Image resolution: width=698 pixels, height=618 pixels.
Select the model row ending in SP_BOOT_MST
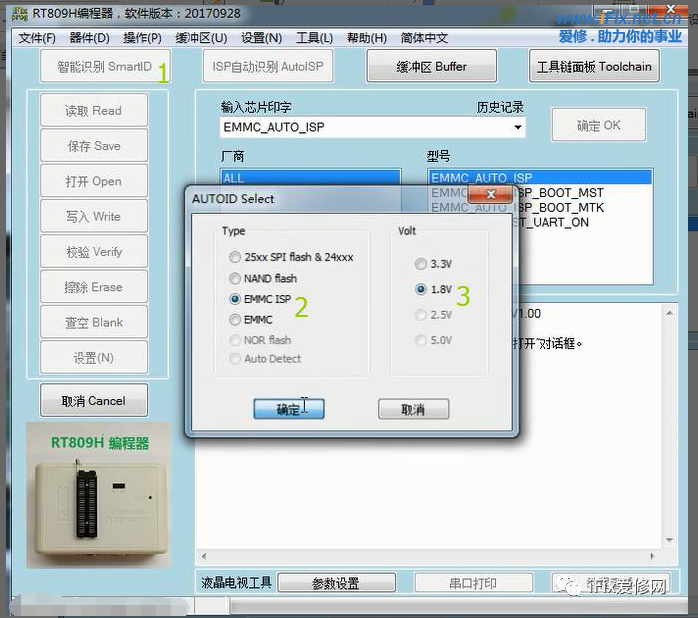click(x=559, y=193)
